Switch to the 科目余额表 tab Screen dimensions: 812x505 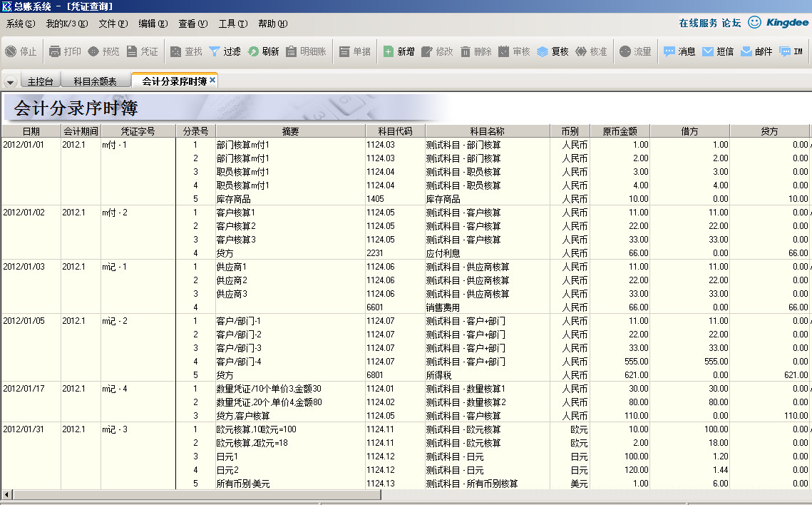tap(95, 81)
